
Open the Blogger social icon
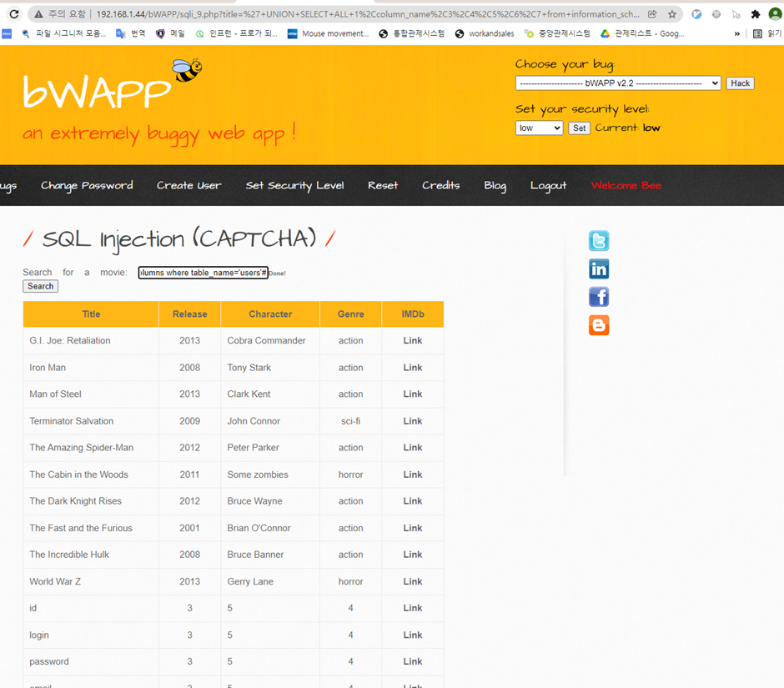pyautogui.click(x=599, y=325)
